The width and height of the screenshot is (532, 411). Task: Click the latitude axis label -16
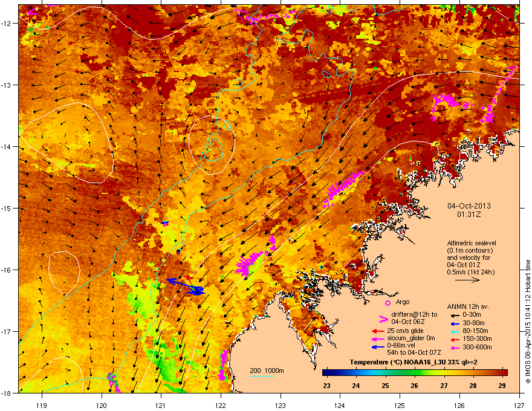7,270
